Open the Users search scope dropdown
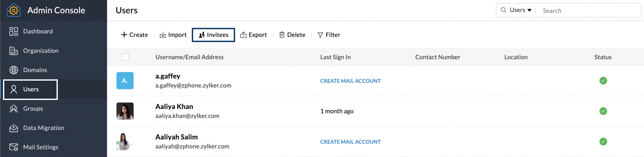The width and height of the screenshot is (644, 157). [x=520, y=10]
